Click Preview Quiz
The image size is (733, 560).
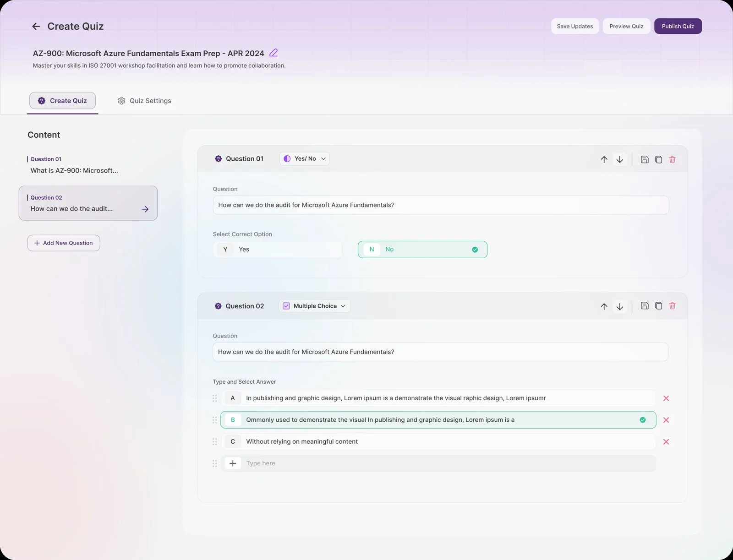tap(626, 26)
